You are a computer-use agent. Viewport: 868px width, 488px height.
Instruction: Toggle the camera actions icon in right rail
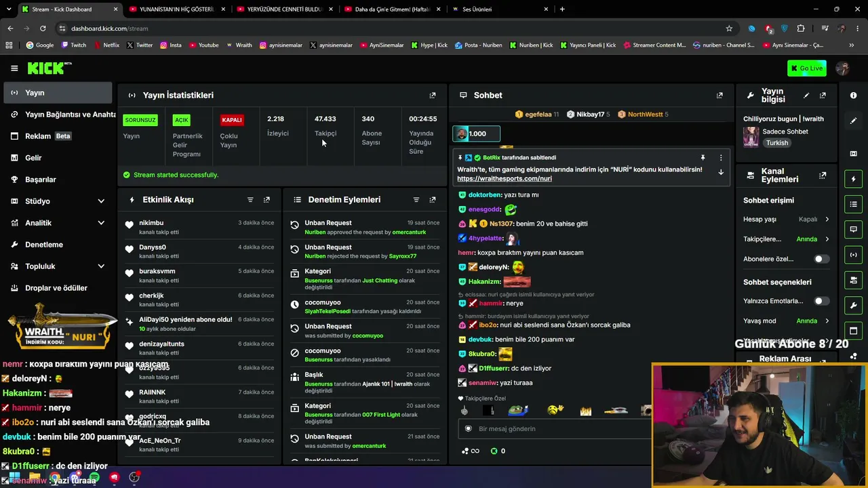854,280
